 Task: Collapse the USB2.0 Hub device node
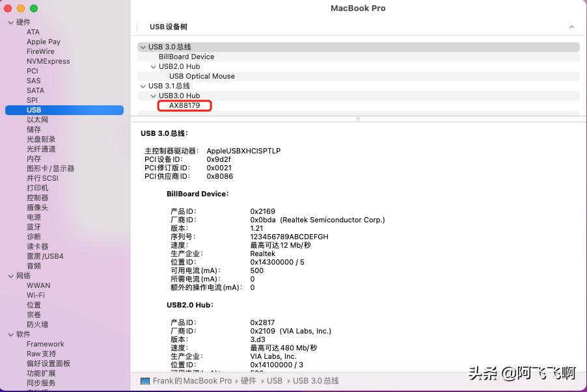click(154, 66)
